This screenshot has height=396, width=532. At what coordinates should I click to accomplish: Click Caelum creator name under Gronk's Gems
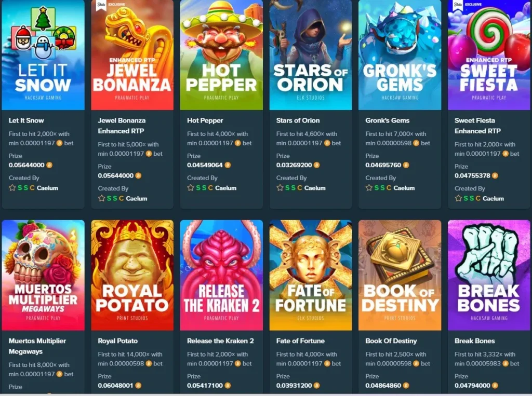pyautogui.click(x=404, y=188)
